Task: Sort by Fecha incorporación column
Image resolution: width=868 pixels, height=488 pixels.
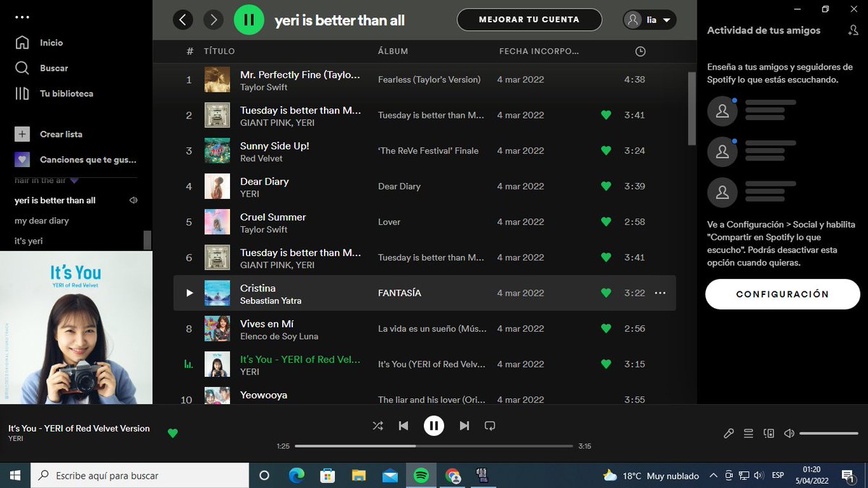Action: click(x=540, y=51)
